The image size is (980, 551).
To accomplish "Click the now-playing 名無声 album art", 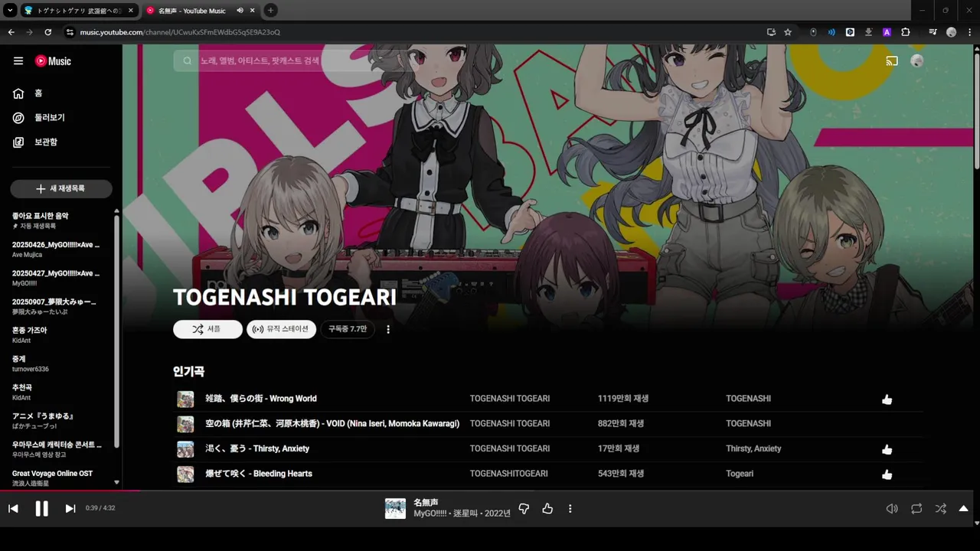I will click(395, 509).
